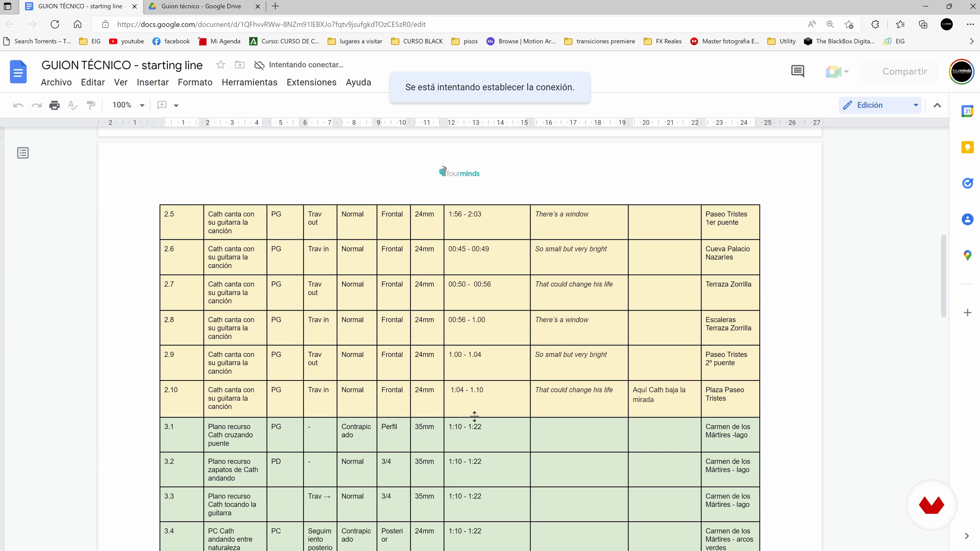The height and width of the screenshot is (551, 980).
Task: Open browser profile icon in toolbar
Action: (x=947, y=24)
